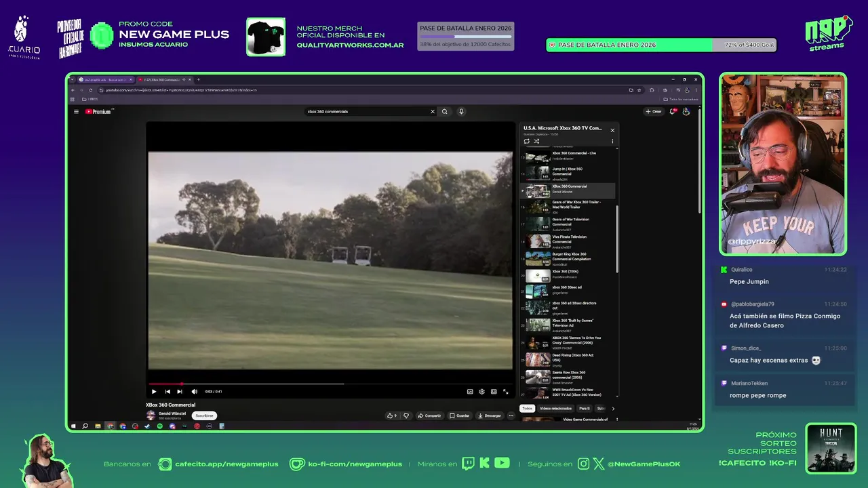The width and height of the screenshot is (868, 488).
Task: Toggle playlist shuffle
Action: coord(536,141)
